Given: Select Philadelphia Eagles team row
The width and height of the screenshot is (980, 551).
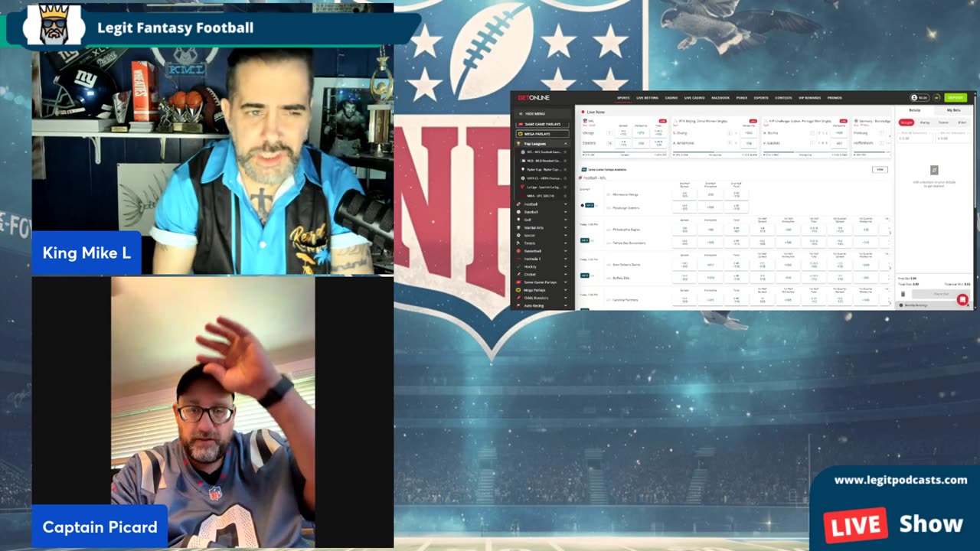Looking at the screenshot, I should click(626, 230).
